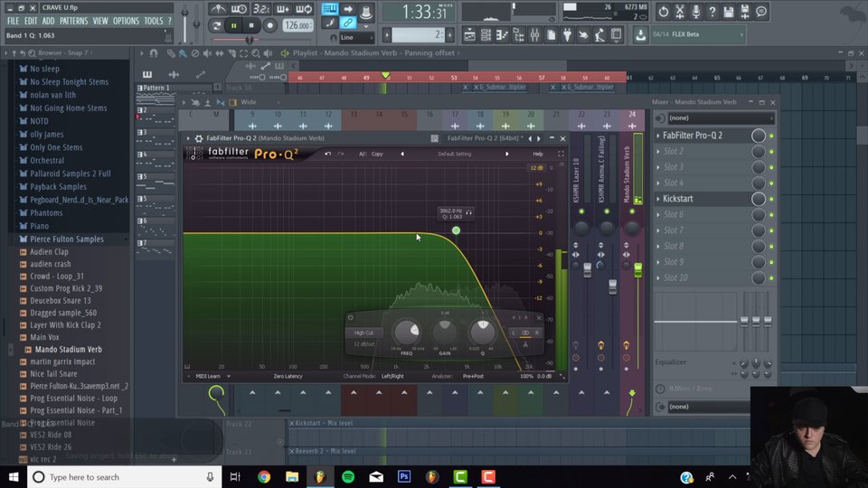Open the mixer view icon
This screenshot has width=868, height=488.
(534, 35)
